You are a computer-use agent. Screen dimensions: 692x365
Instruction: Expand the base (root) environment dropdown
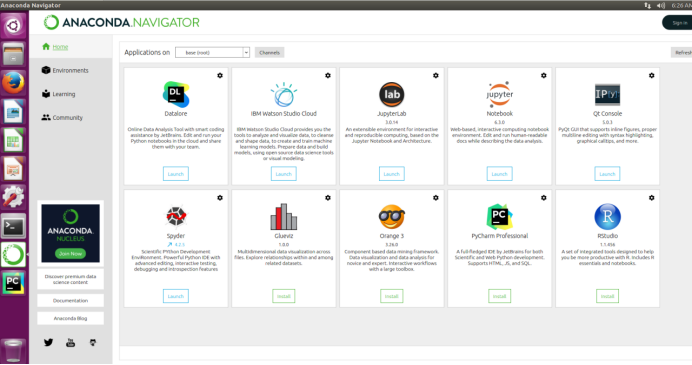pyautogui.click(x=212, y=53)
